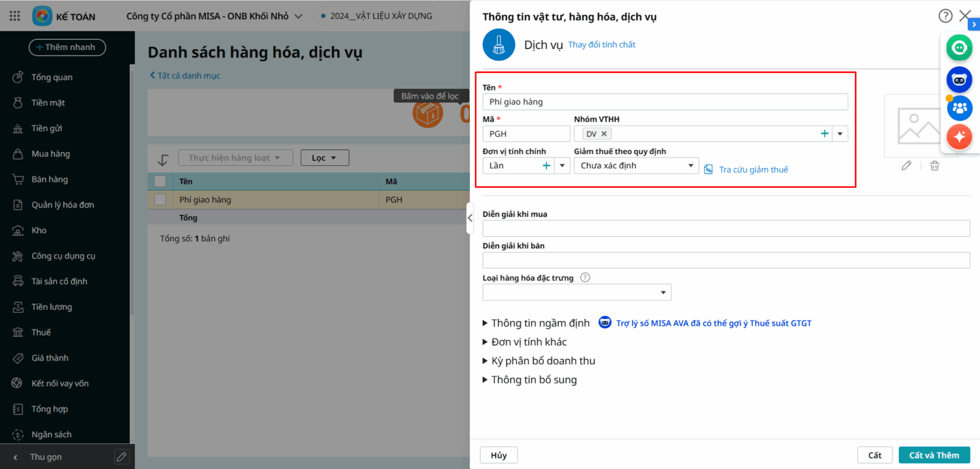Open the Nhóm VTHH dropdown arrow
This screenshot has width=980, height=469.
tap(840, 133)
